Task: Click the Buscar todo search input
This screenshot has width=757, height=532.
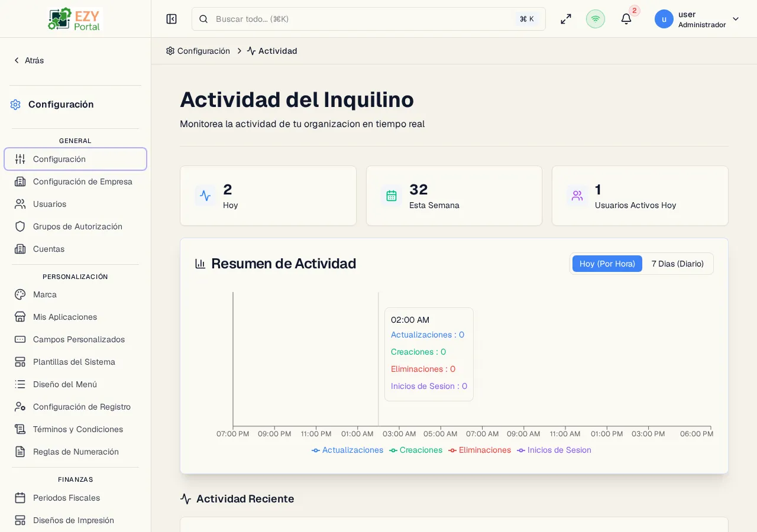Action: pos(368,19)
